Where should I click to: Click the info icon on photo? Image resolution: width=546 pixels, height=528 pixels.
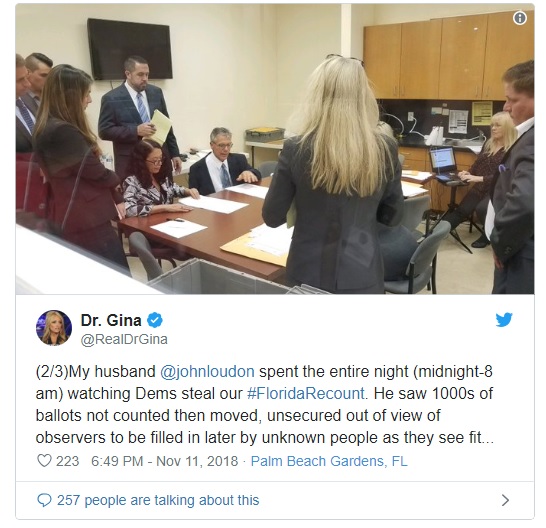[x=520, y=18]
